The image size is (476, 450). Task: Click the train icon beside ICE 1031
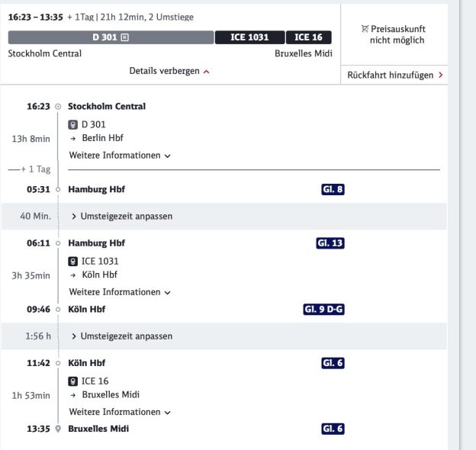[x=73, y=262]
